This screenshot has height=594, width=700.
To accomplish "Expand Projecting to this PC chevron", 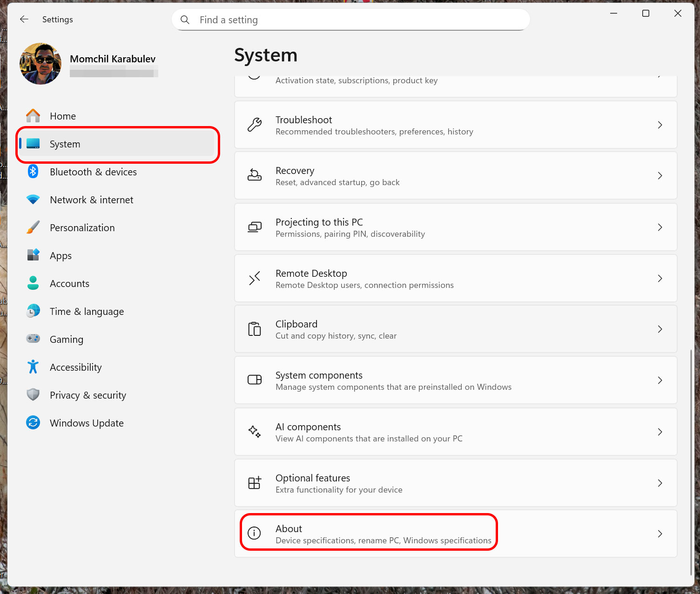I will (x=660, y=227).
